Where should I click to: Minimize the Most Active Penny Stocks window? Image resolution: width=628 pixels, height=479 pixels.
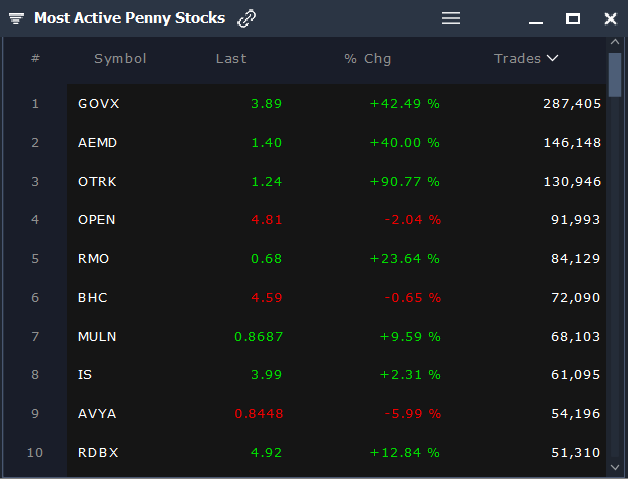click(536, 19)
